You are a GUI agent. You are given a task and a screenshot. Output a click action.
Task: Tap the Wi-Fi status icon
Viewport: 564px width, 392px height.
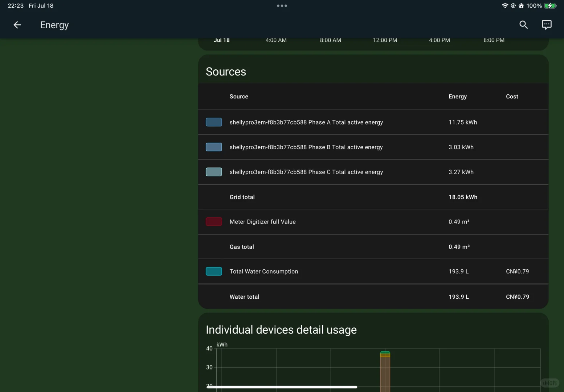click(505, 6)
